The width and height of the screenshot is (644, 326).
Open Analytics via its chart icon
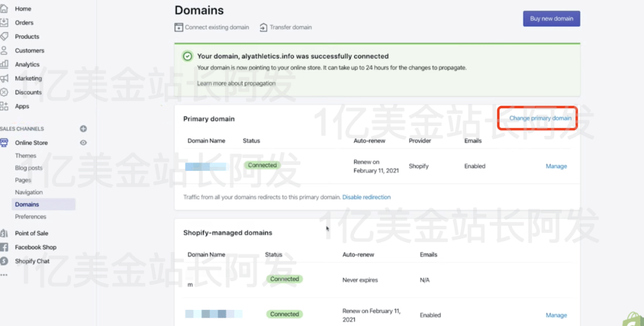pos(4,64)
